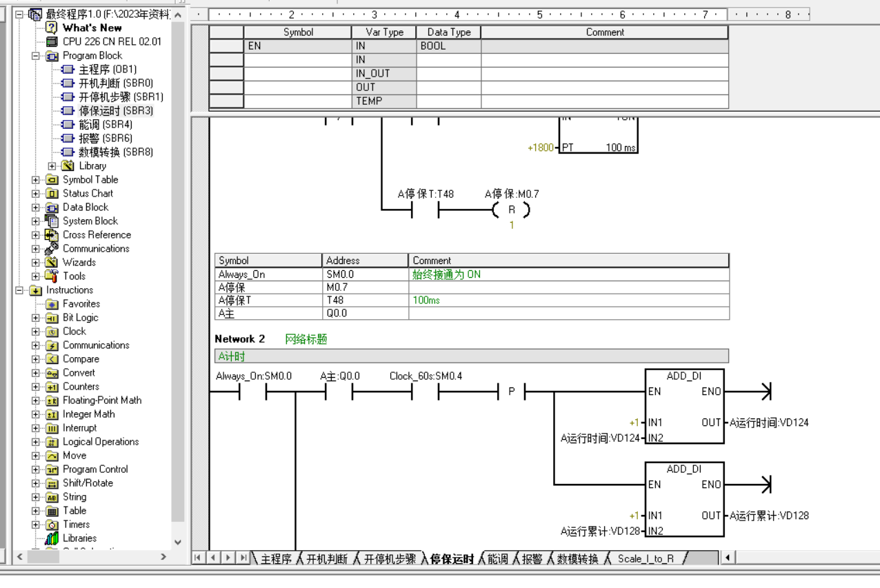Click the +1800 preset time value
Image resolution: width=880 pixels, height=588 pixels.
point(540,148)
